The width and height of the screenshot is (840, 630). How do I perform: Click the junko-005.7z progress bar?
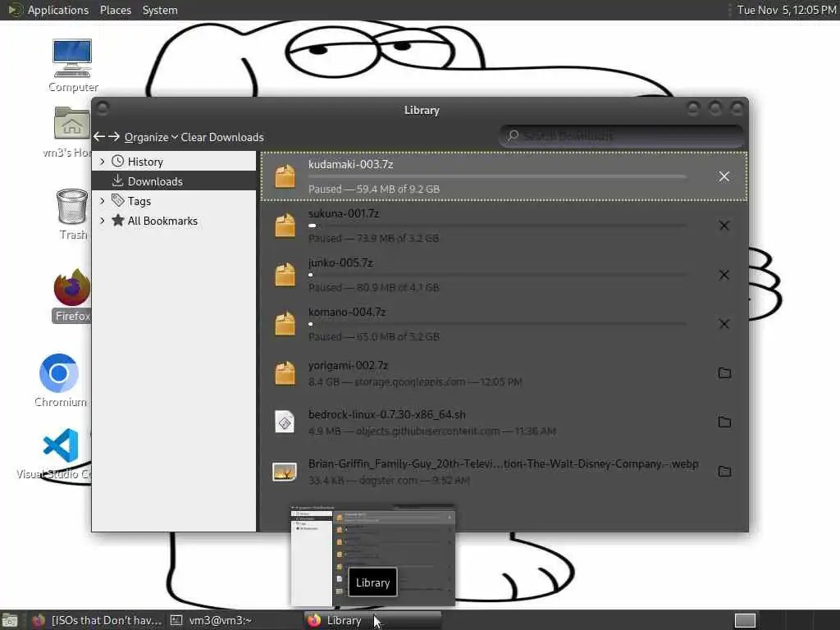point(498,275)
